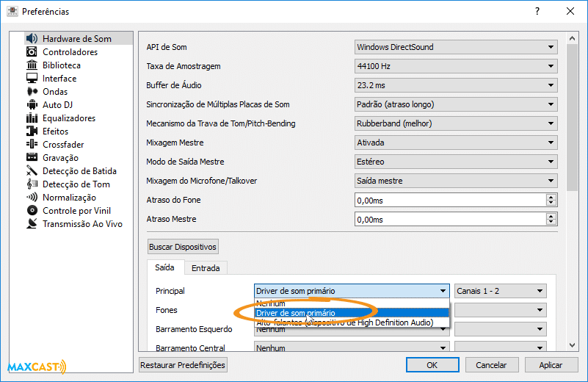
Task: Select the Biblioteca icon in sidebar
Action: [32, 65]
